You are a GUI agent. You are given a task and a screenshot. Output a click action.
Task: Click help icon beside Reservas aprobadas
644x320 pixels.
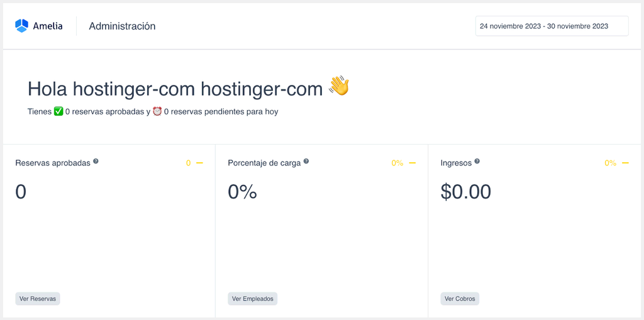(96, 162)
